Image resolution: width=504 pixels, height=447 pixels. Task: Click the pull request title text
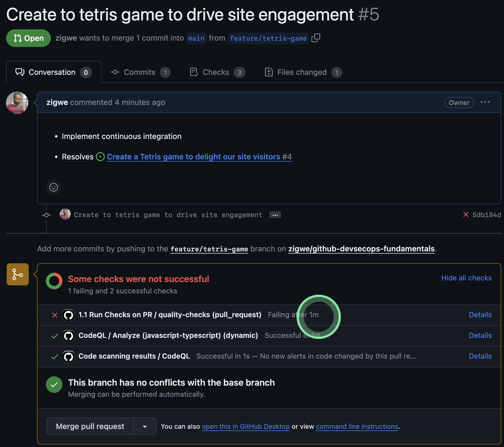[180, 14]
